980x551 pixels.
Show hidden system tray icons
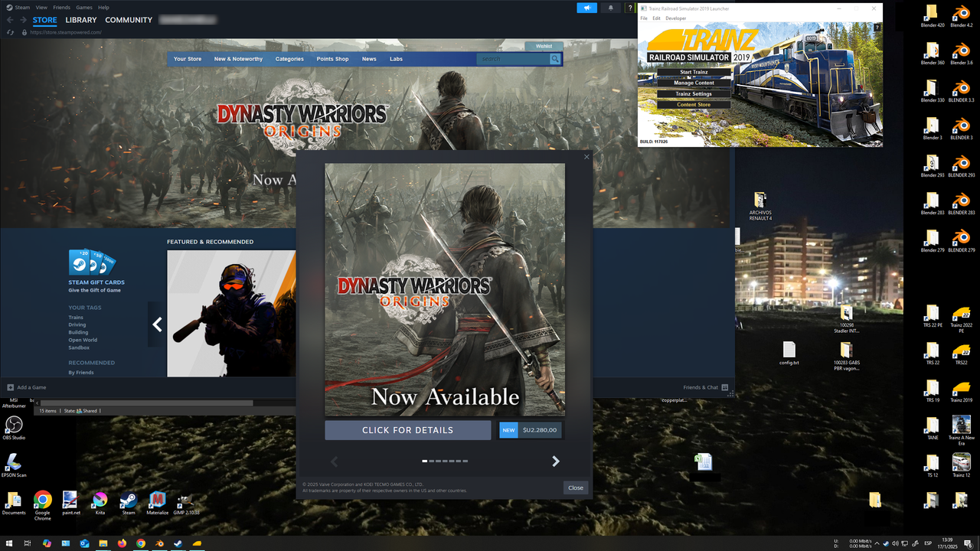(x=877, y=543)
